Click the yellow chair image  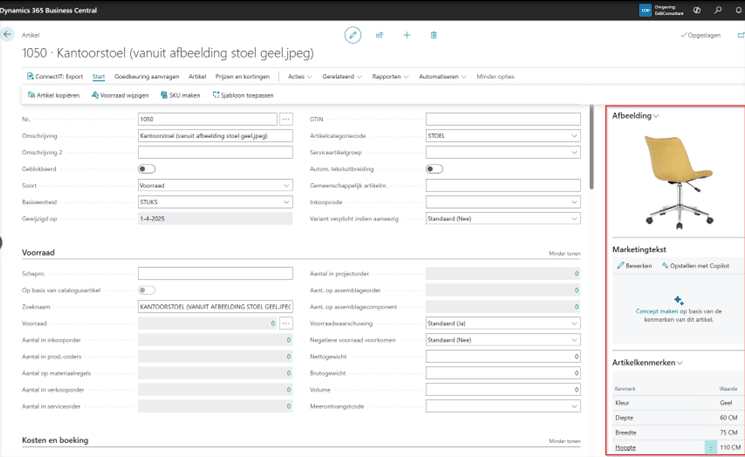coord(678,182)
